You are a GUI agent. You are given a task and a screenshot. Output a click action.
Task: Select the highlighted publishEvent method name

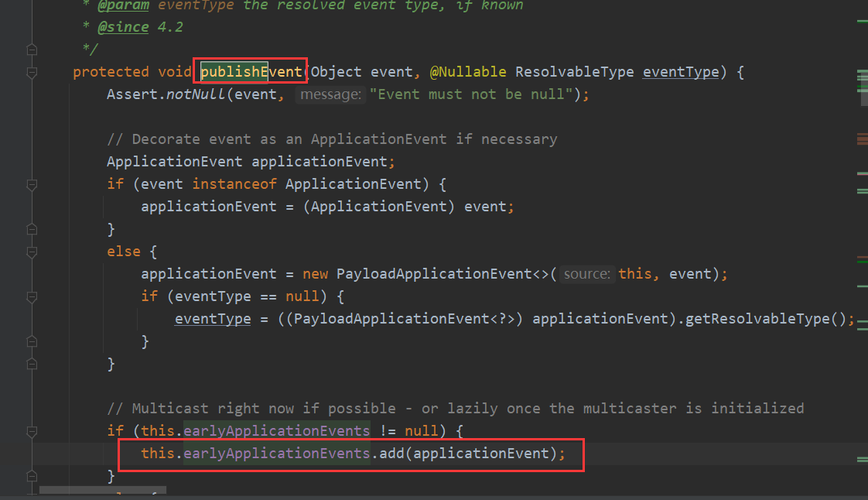pos(249,71)
